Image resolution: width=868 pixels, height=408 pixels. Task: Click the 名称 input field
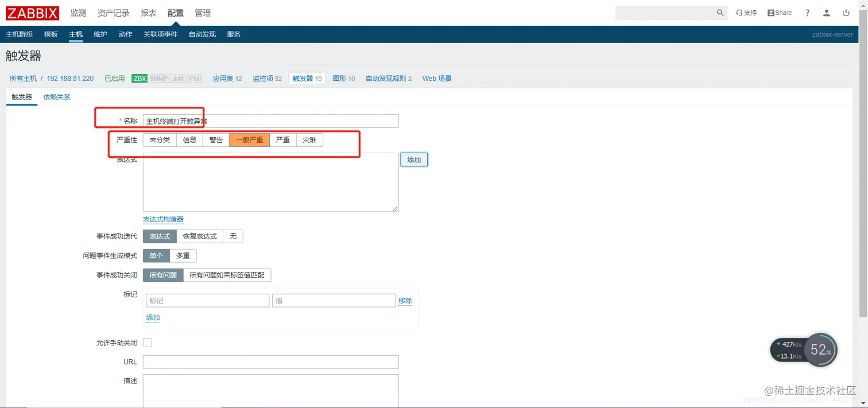tap(270, 121)
